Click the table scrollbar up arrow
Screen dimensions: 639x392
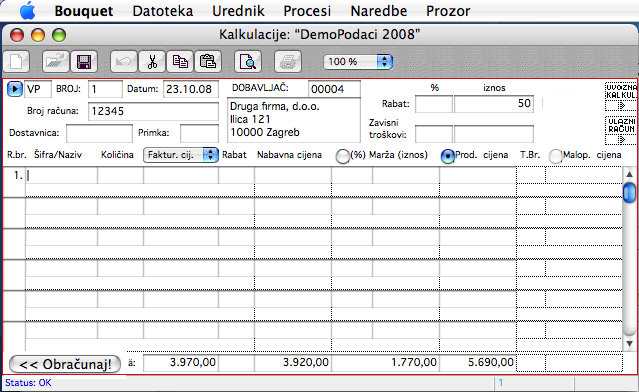(x=630, y=174)
